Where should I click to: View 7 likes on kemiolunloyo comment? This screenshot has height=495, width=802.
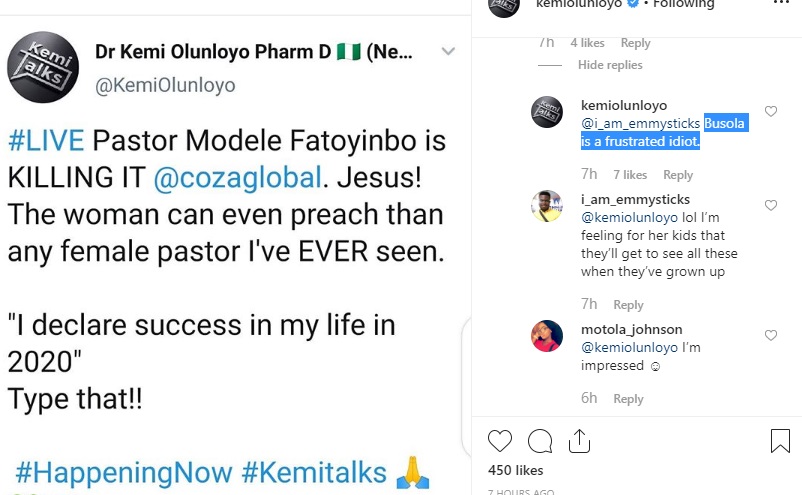630,175
